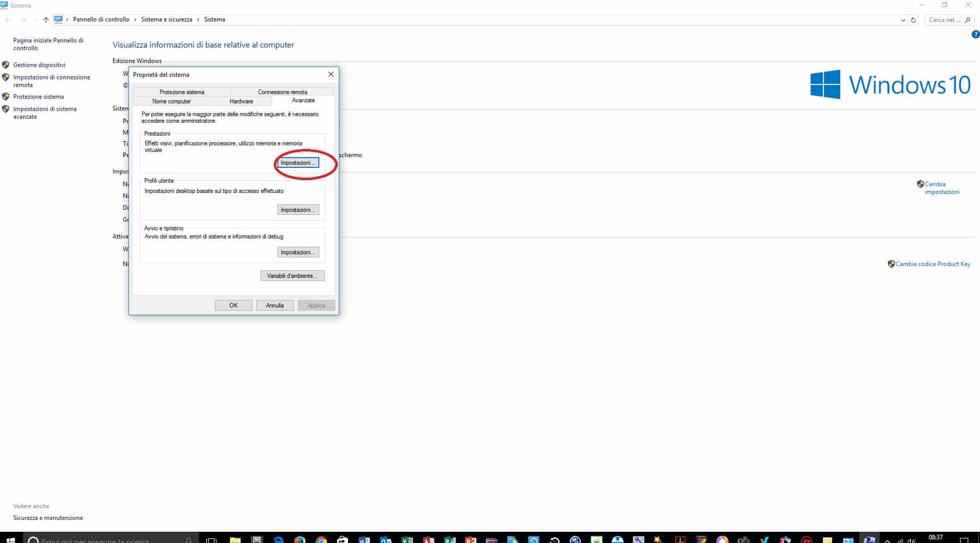The width and height of the screenshot is (980, 543).
Task: Go up one level with the Up arrow
Action: (46, 20)
